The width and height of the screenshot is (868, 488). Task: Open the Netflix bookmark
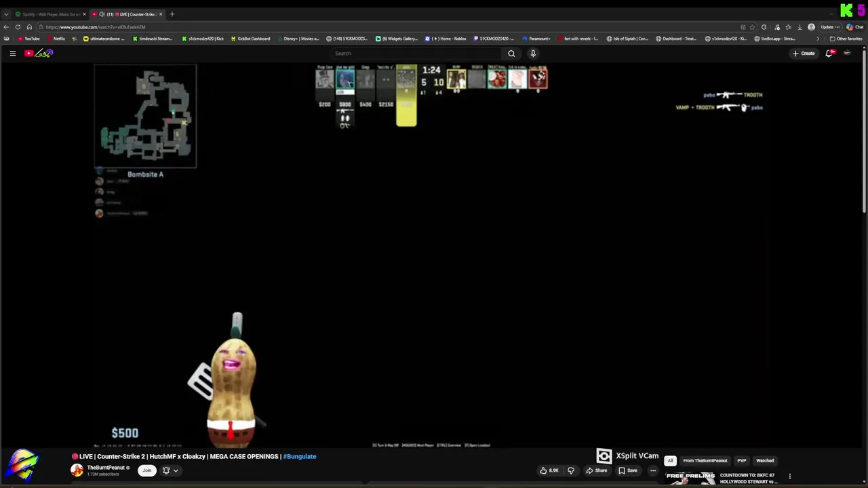[x=56, y=39]
